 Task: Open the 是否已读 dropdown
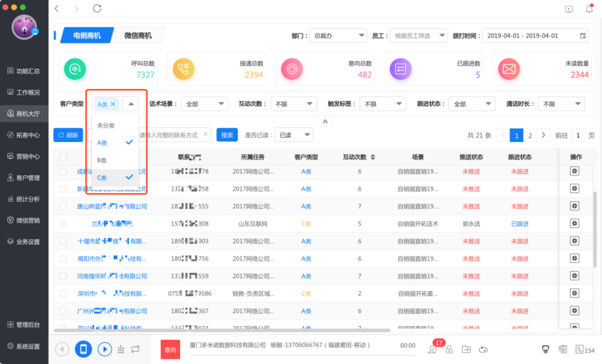(293, 135)
